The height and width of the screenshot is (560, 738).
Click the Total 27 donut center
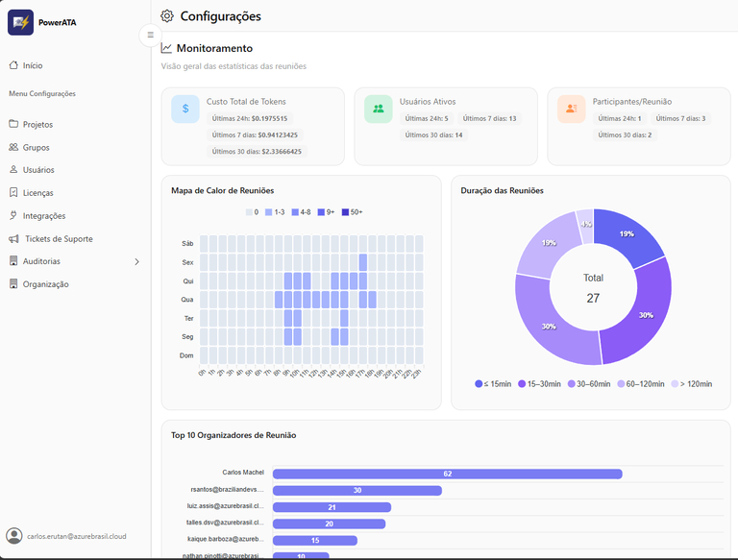593,288
